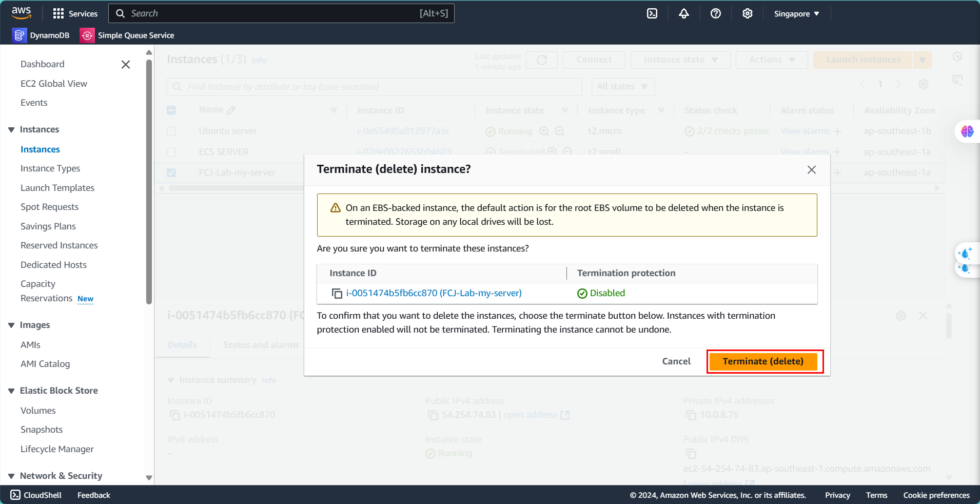Open table preferences gear icon

point(924,84)
